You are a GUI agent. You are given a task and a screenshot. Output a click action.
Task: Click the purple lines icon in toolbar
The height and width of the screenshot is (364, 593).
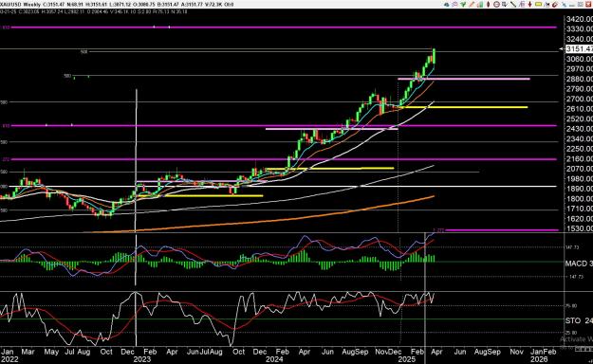click(454, 5)
